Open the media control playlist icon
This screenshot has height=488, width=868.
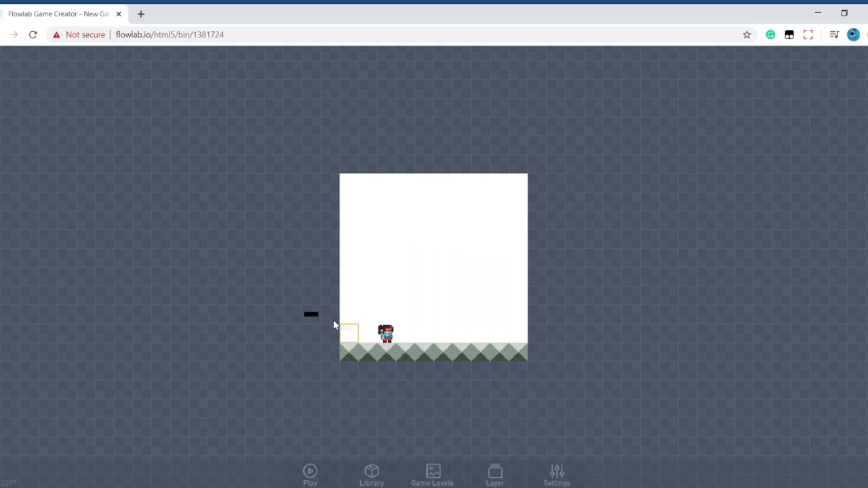tap(834, 35)
